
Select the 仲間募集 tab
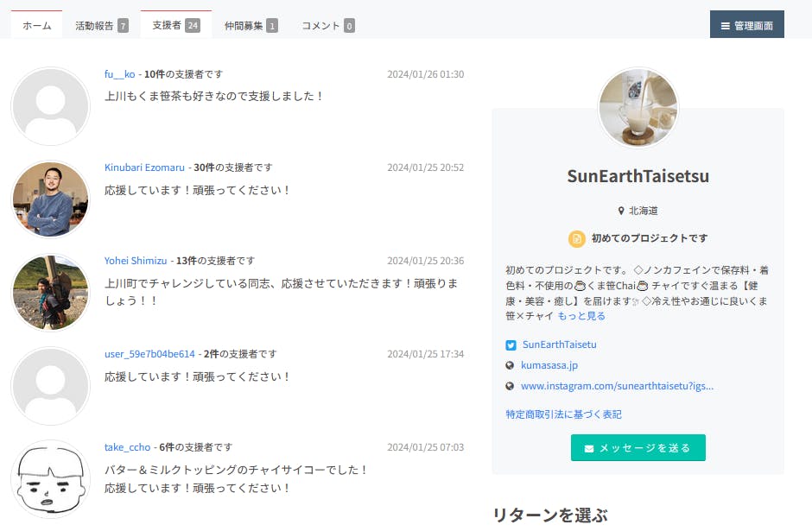pos(251,26)
